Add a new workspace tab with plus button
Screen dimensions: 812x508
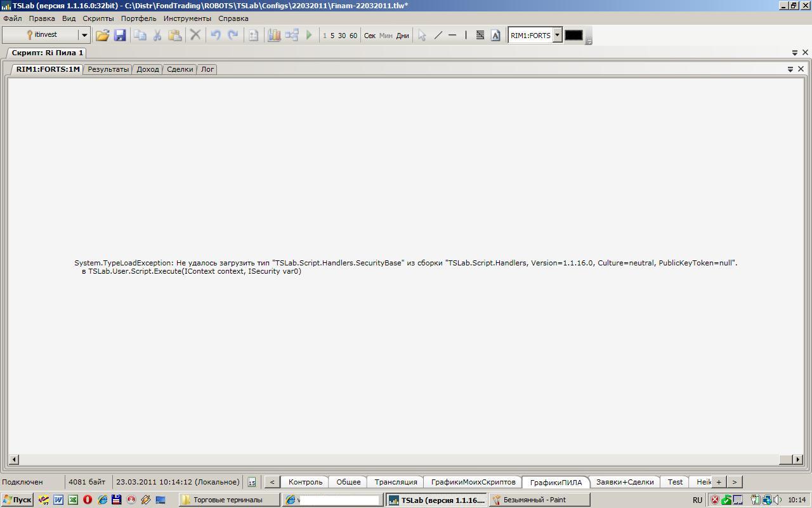[x=719, y=482]
